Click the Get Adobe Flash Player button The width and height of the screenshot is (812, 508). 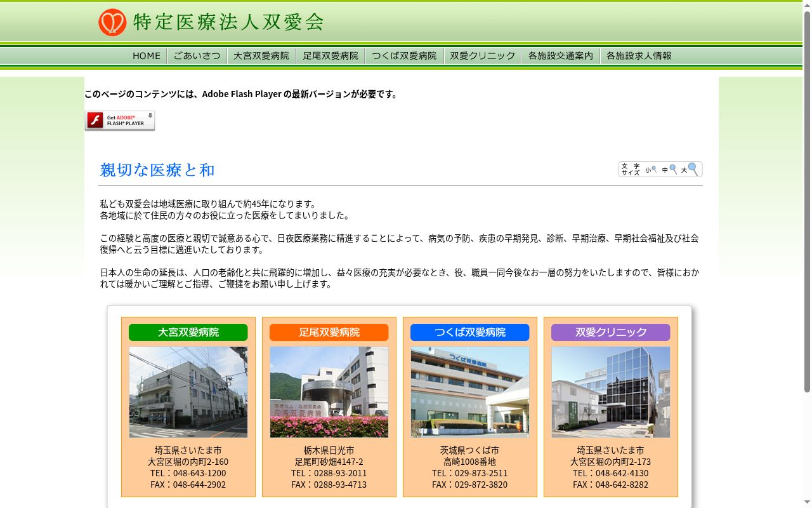[120, 121]
